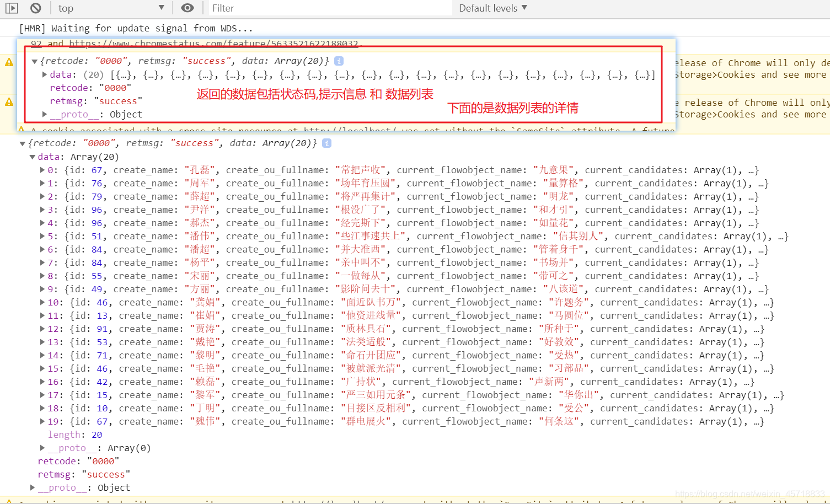Expand array item 12 with id 91

[42, 329]
